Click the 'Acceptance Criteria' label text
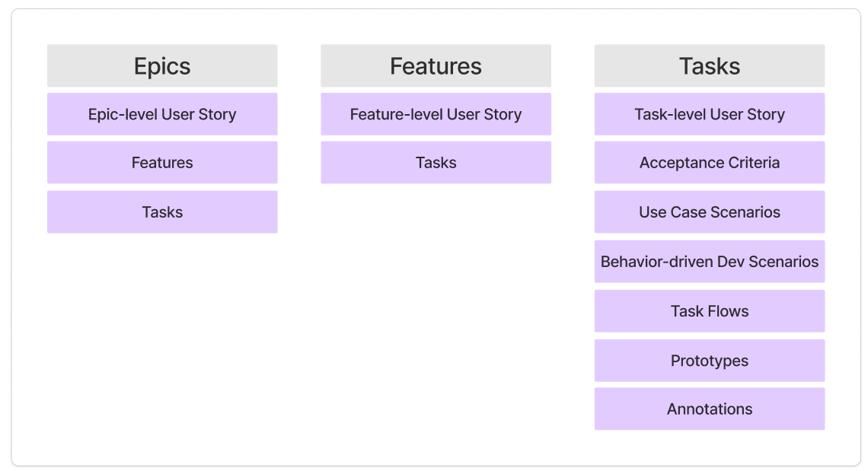The width and height of the screenshot is (868, 471). click(x=709, y=163)
